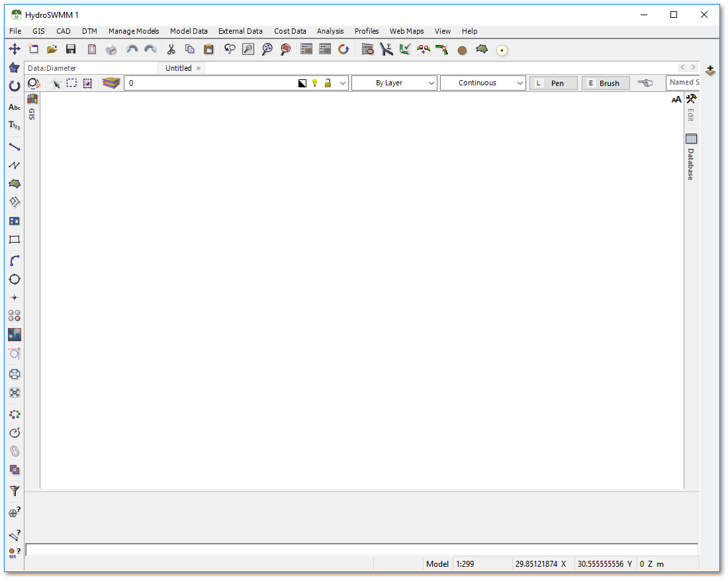This screenshot has height=580, width=728.
Task: Open the Edit tools hammer icon
Action: [x=692, y=99]
